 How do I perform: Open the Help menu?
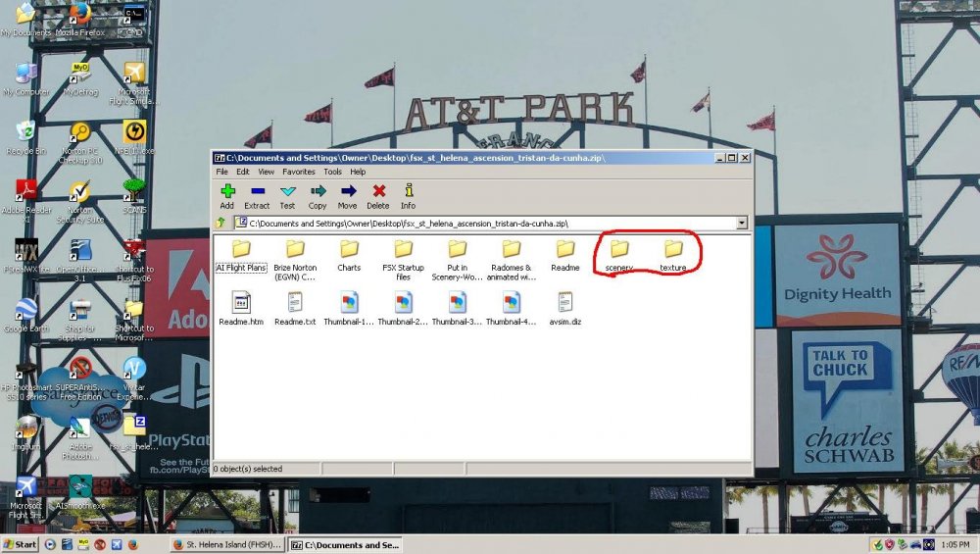(358, 172)
